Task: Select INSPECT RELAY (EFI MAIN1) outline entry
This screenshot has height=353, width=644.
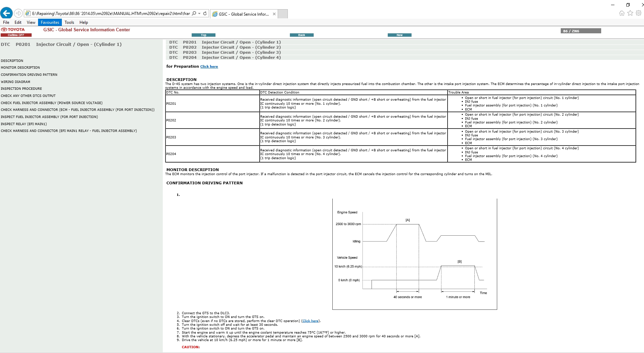Action: pyautogui.click(x=24, y=124)
